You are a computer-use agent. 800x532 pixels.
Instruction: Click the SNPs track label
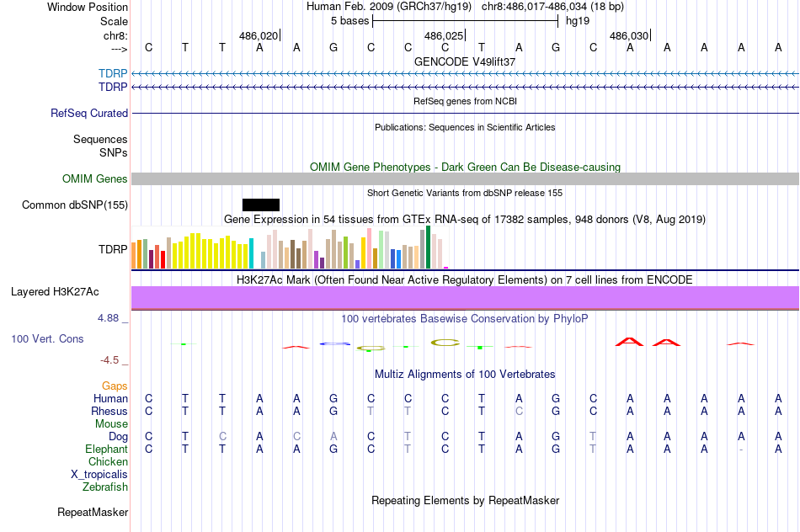tap(114, 152)
